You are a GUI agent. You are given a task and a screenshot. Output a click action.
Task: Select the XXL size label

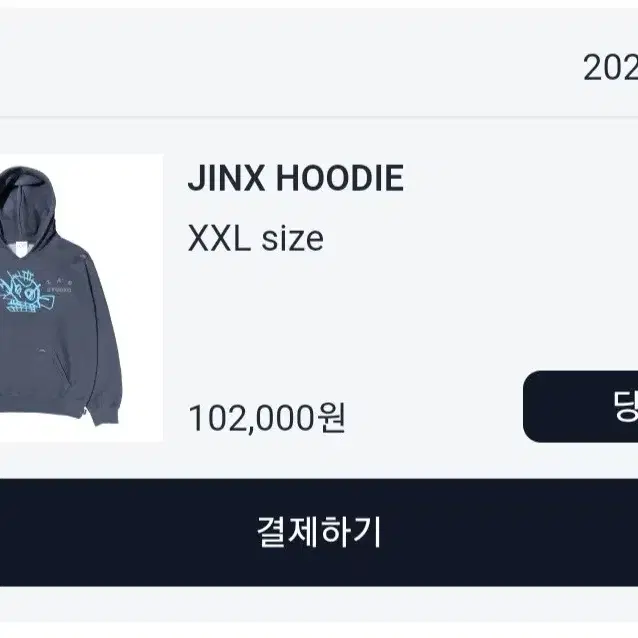pos(256,239)
